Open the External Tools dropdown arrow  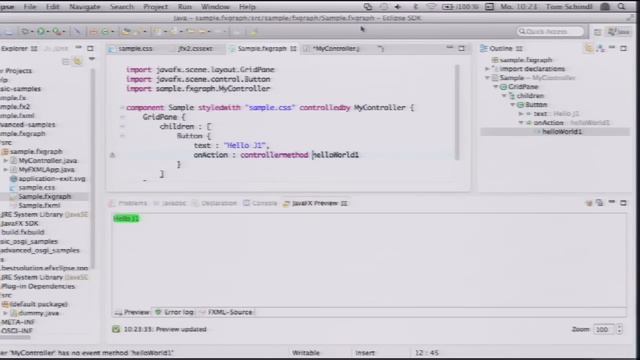point(64,32)
